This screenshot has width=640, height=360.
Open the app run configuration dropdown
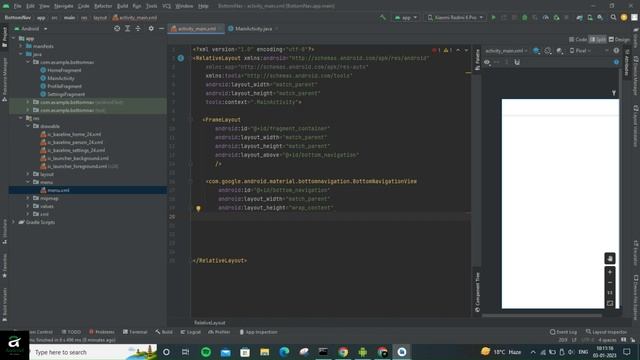[406, 18]
